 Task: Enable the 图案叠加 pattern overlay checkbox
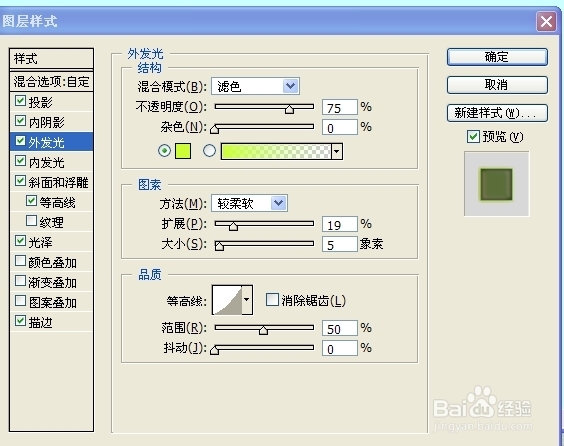pyautogui.click(x=20, y=301)
